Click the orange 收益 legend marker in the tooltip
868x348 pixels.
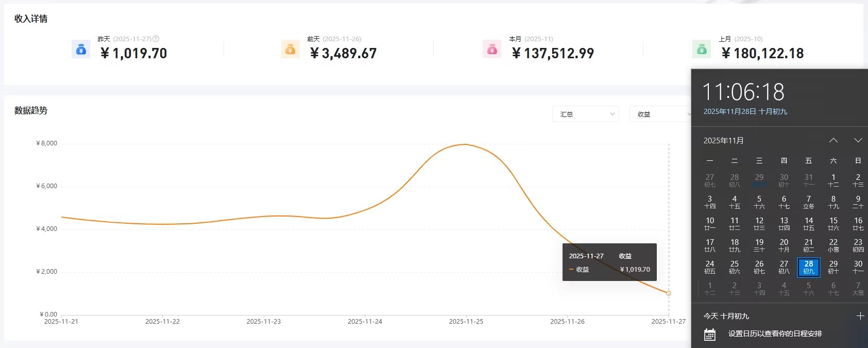(571, 269)
